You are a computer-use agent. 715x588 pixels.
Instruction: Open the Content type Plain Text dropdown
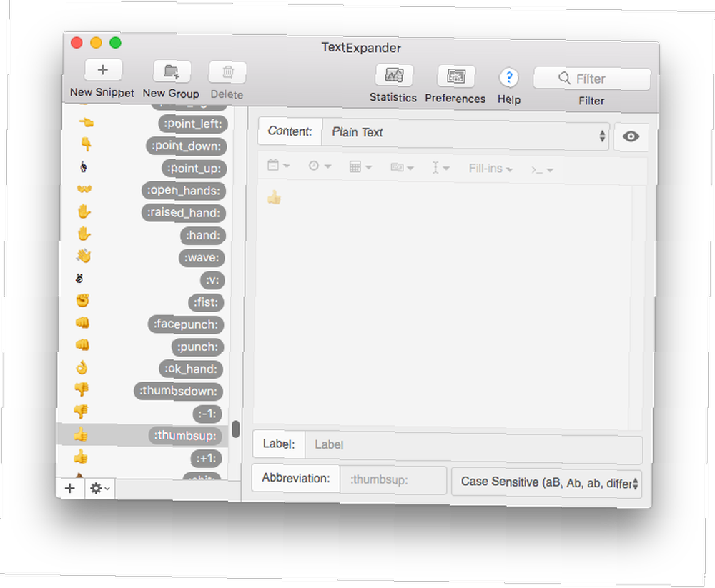[x=465, y=133]
